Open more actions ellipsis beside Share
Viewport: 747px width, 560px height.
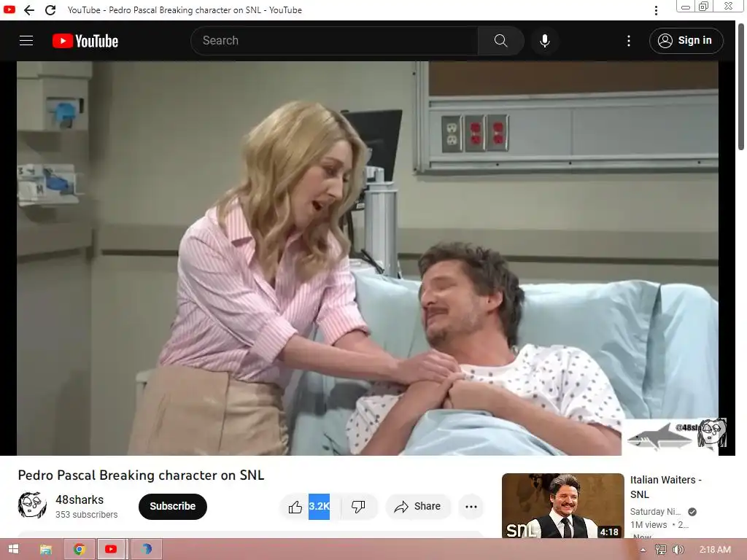point(471,507)
